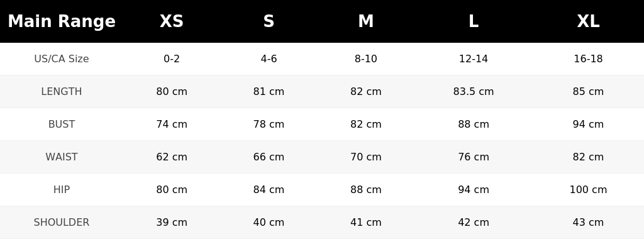Select the XL column header
The width and height of the screenshot is (644, 239).
coord(588,21)
